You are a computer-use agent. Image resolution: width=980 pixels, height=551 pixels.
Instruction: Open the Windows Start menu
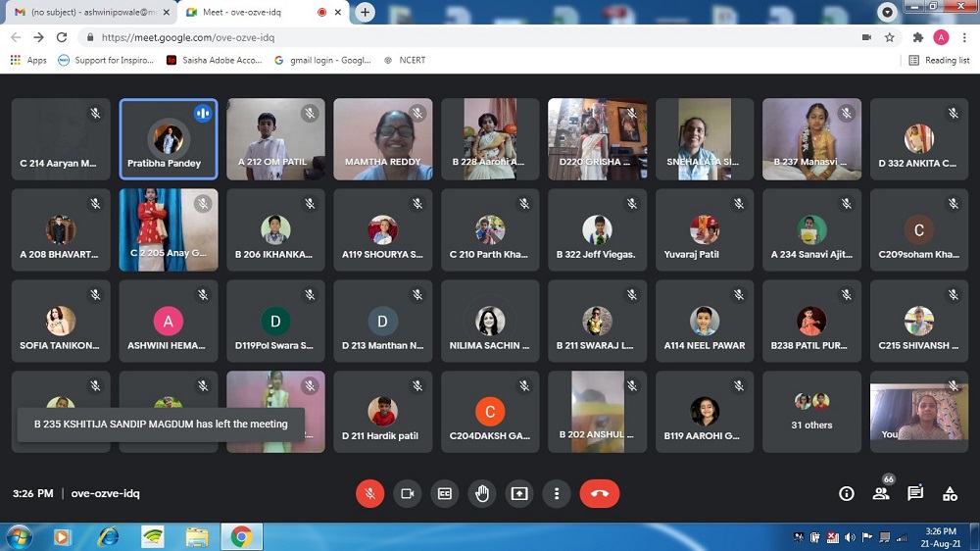(20, 536)
